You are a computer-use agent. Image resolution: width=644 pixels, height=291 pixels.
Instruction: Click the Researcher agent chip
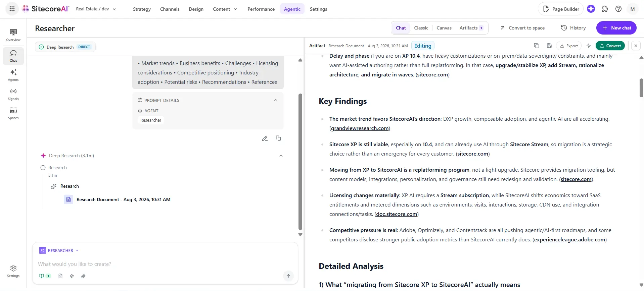coord(151,120)
